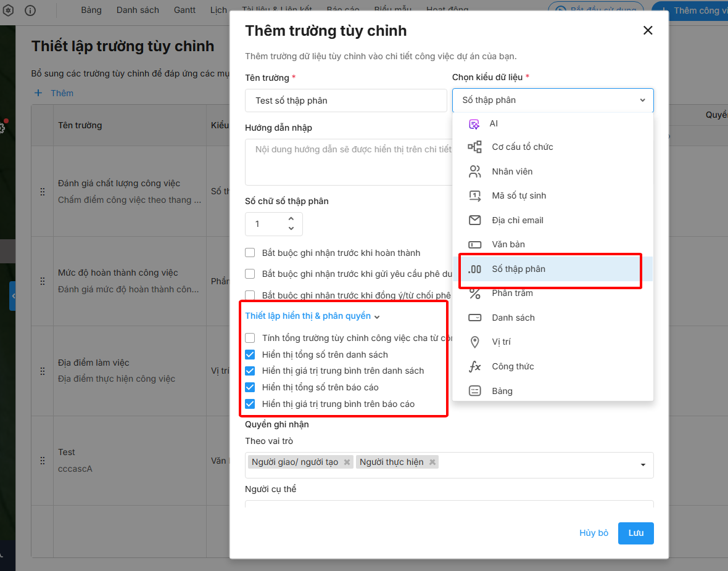This screenshot has height=571, width=728.
Task: Increase the decimal digits stepper value
Action: click(291, 219)
